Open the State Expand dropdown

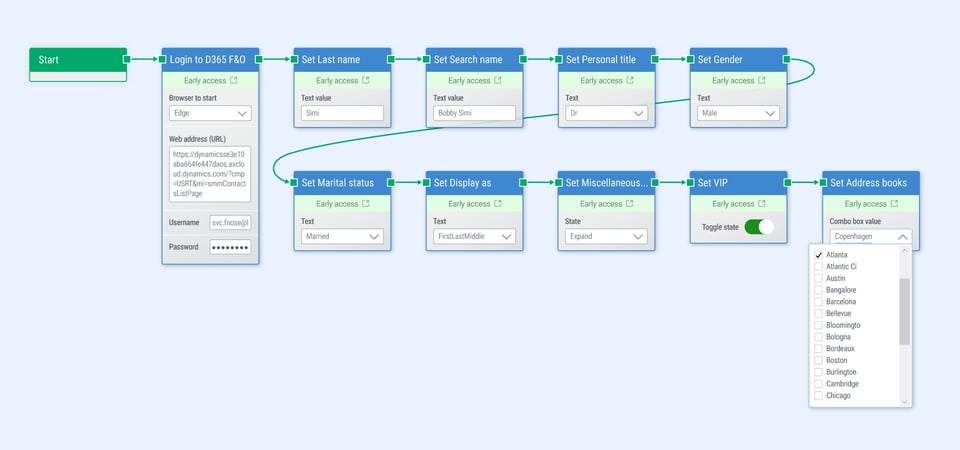click(606, 236)
